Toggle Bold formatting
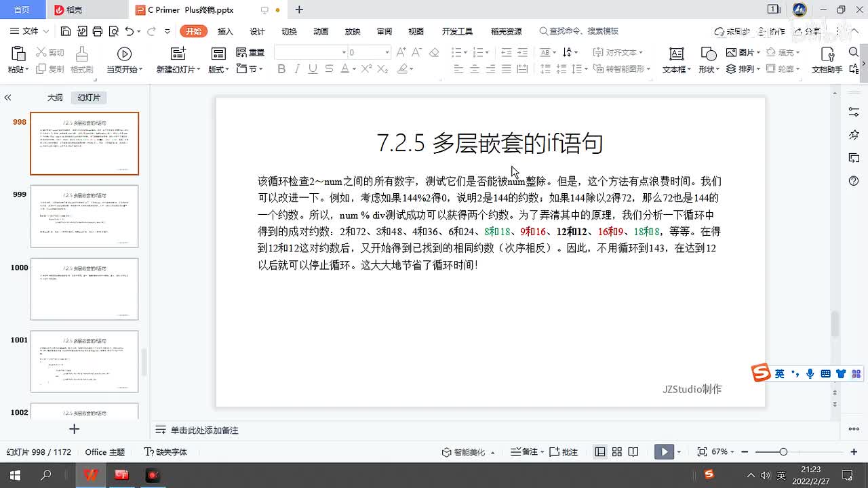Viewport: 868px width, 488px height. point(281,68)
